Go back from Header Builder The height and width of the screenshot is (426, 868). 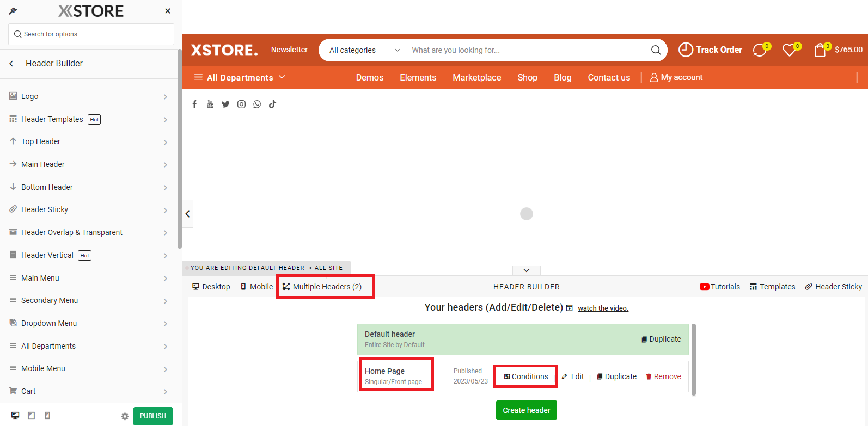[11, 64]
